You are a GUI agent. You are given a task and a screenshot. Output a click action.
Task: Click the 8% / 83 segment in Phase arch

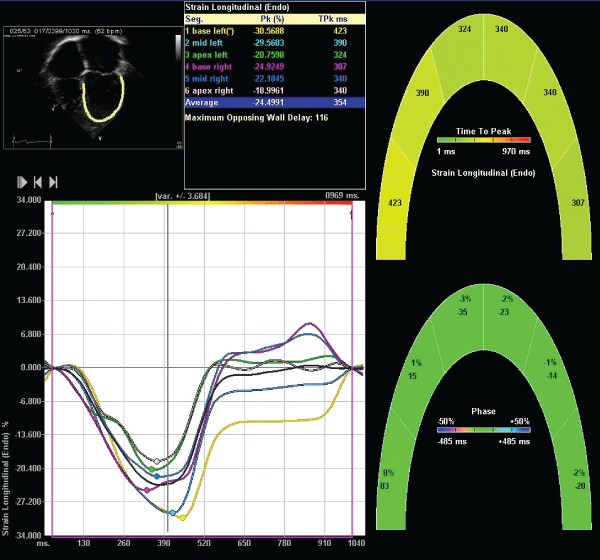393,475
